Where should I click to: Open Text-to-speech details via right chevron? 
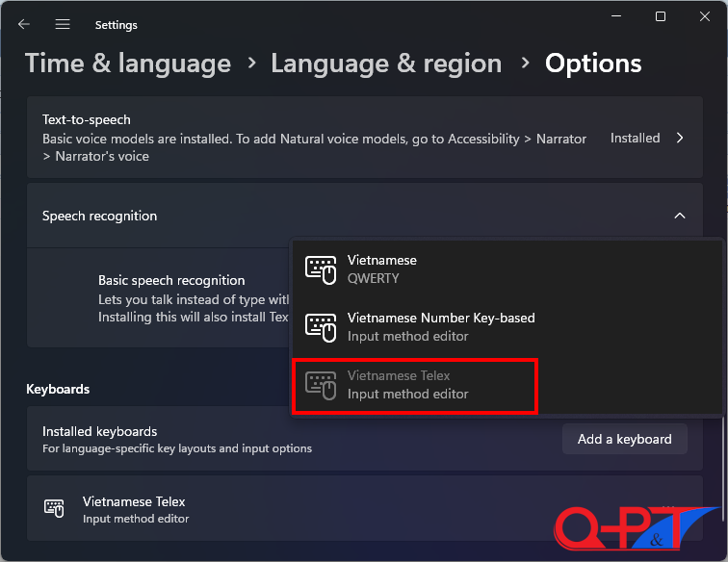tap(680, 138)
